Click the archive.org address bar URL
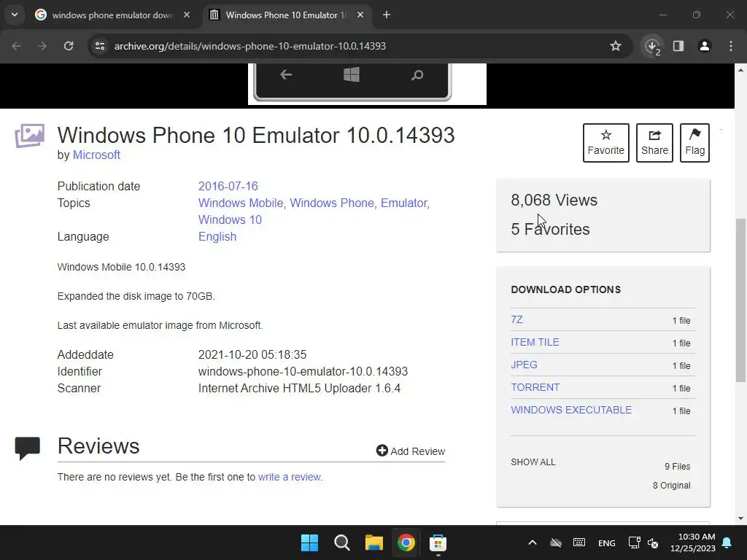 point(249,46)
